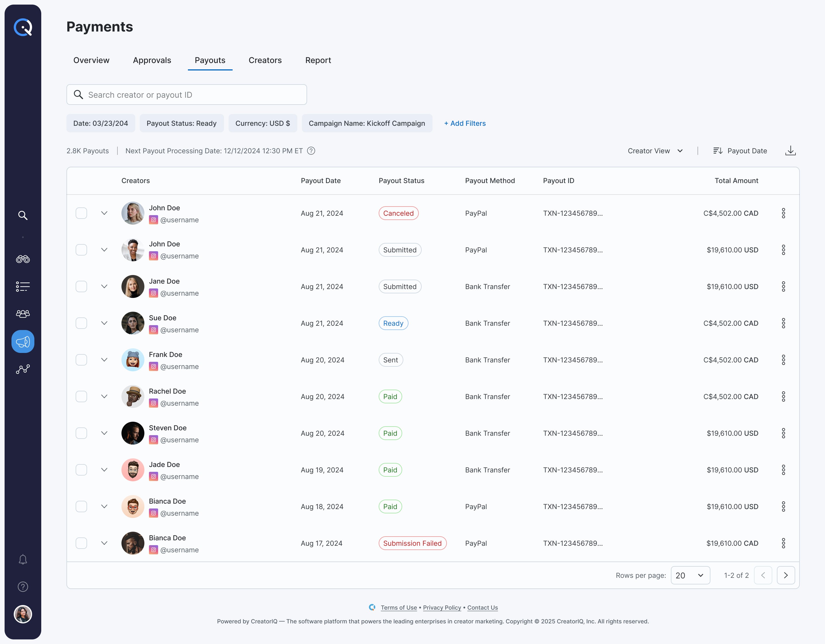825x644 pixels.
Task: Switch to the Approvals tab
Action: click(x=152, y=60)
